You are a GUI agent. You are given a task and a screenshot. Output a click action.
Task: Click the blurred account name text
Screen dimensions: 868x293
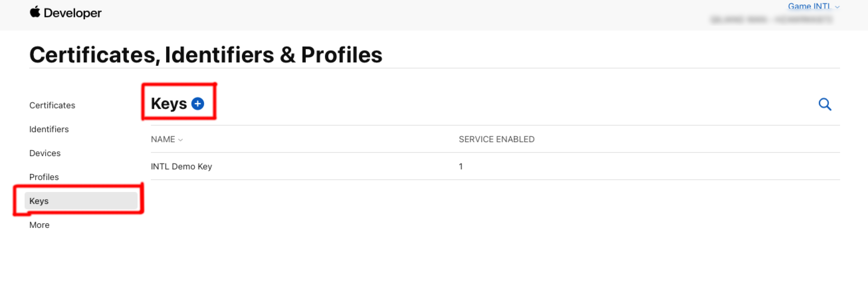pyautogui.click(x=771, y=20)
